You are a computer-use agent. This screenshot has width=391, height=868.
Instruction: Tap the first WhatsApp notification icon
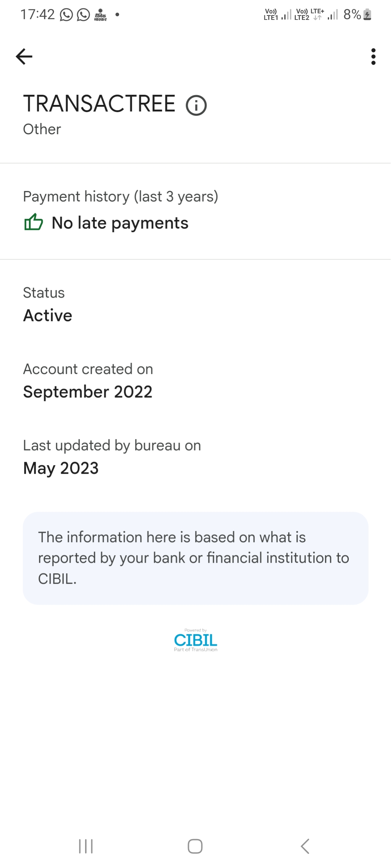[66, 15]
